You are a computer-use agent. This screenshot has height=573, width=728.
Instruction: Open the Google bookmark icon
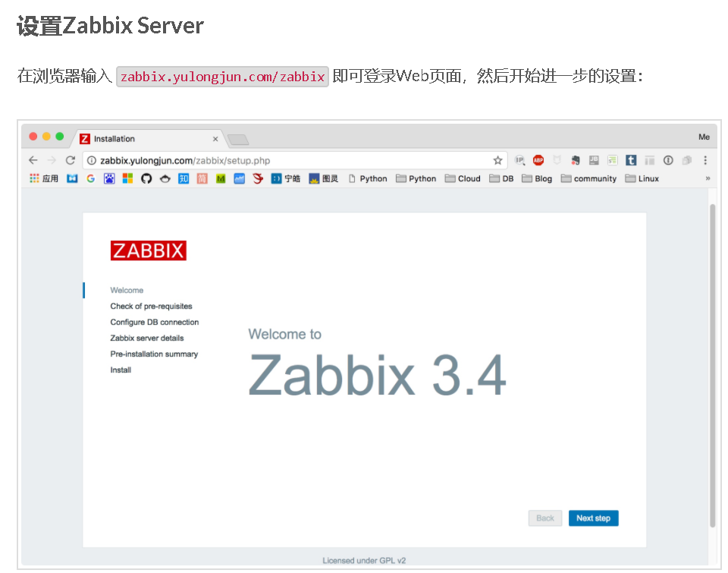point(90,178)
